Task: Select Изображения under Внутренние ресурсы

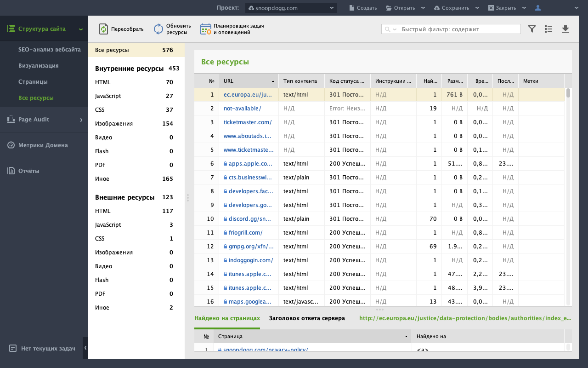Action: (114, 123)
